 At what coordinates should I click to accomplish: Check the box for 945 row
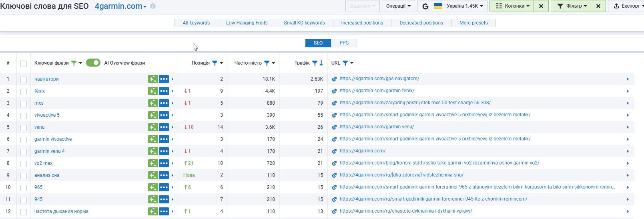click(x=24, y=200)
